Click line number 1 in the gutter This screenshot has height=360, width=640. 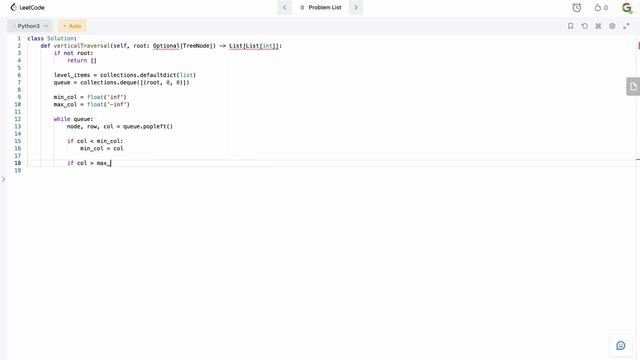click(19, 38)
